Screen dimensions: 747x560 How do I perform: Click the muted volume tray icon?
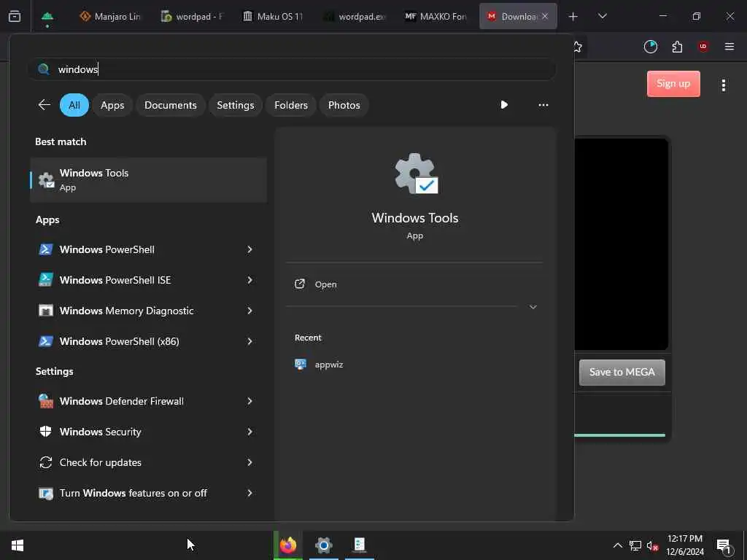pyautogui.click(x=653, y=545)
